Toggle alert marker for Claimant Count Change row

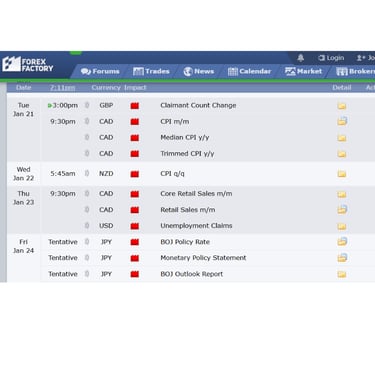(x=87, y=105)
